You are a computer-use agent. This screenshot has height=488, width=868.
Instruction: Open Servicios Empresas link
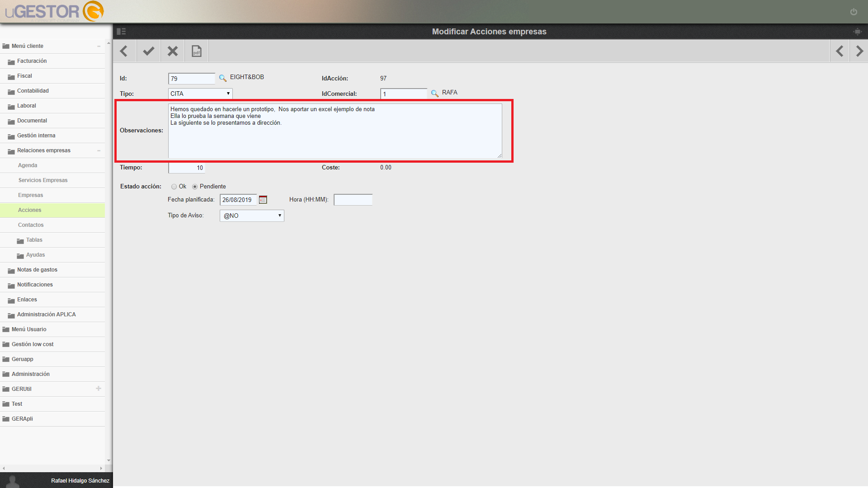[43, 180]
